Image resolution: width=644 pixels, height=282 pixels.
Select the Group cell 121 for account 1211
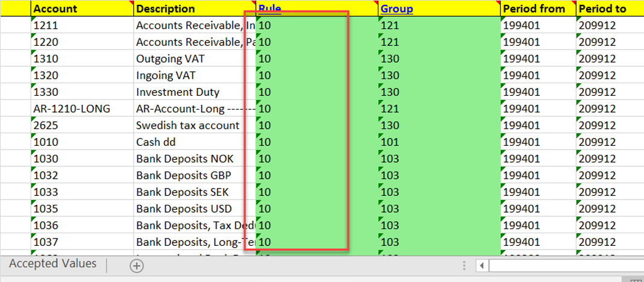click(x=439, y=25)
